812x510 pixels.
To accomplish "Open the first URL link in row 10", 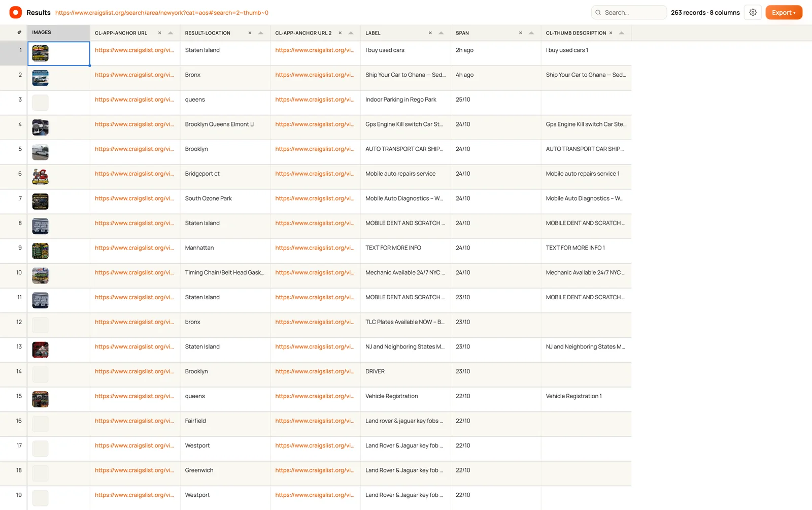I will coord(134,273).
